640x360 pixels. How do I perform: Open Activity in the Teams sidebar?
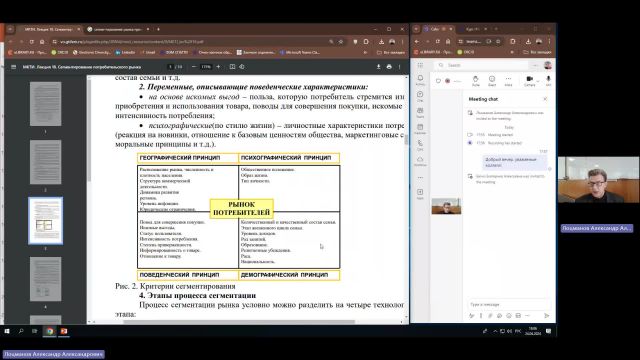420,80
